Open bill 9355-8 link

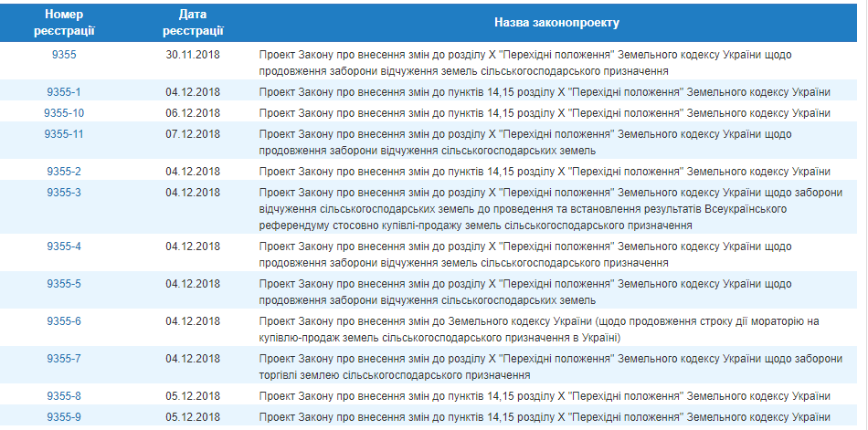tap(64, 397)
